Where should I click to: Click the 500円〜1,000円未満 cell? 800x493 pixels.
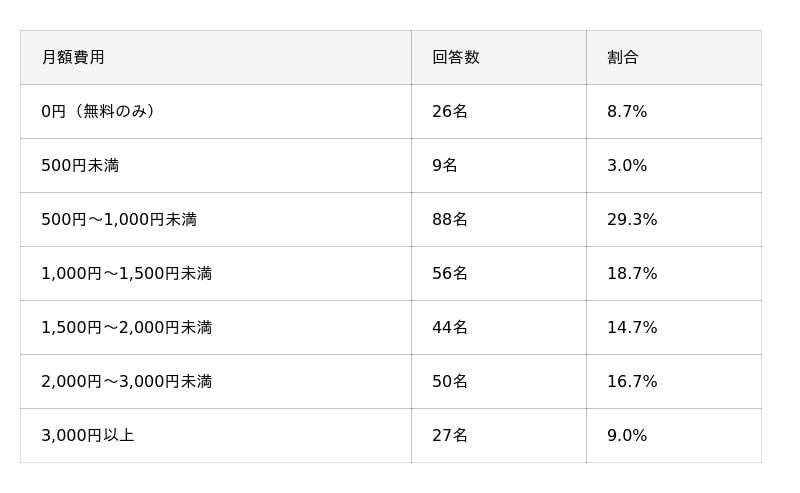click(119, 219)
